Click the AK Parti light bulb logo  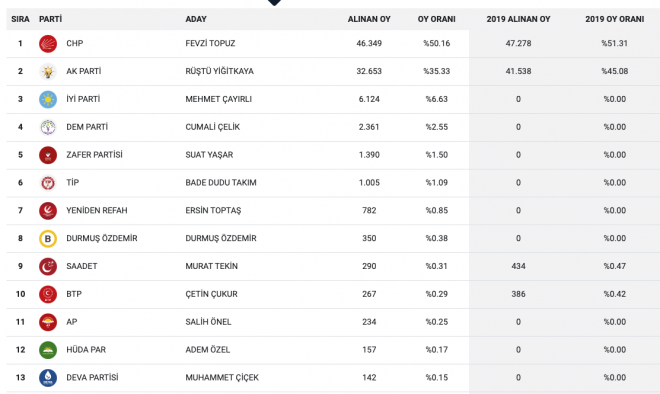click(x=48, y=71)
